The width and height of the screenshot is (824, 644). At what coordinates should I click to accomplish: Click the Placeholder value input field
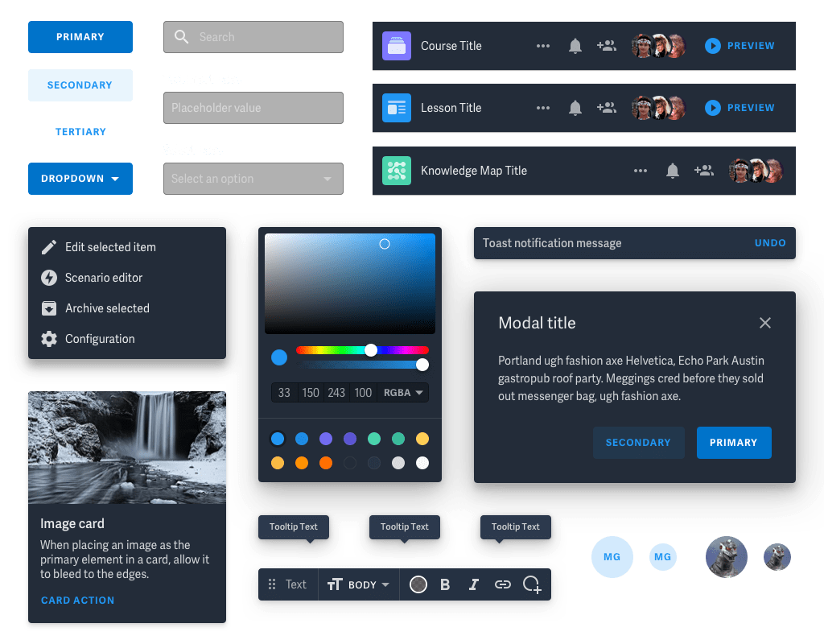tap(253, 108)
